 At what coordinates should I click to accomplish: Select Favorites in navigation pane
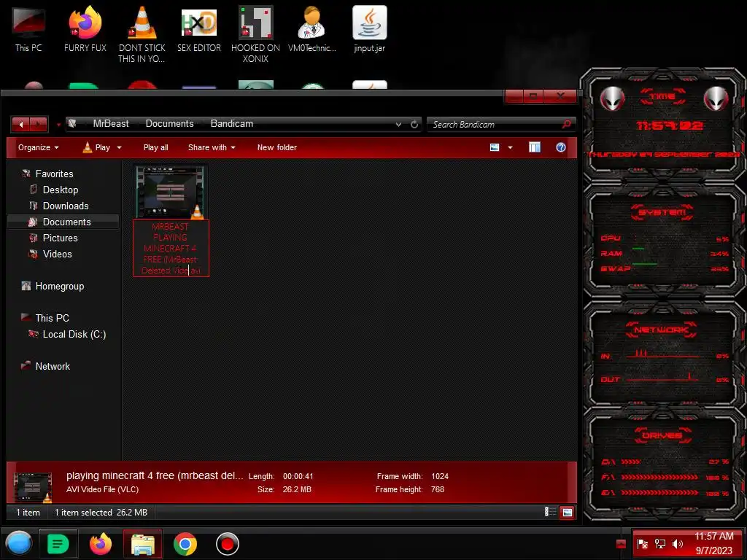coord(47,174)
